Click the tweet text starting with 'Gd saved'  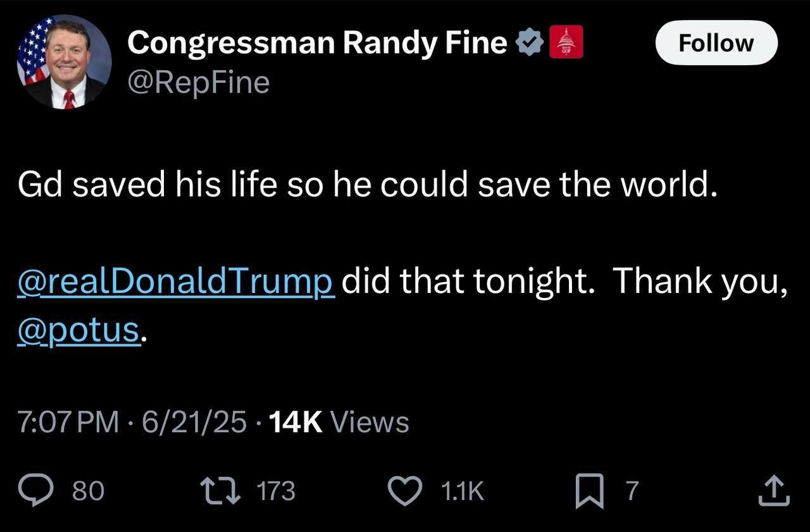367,184
